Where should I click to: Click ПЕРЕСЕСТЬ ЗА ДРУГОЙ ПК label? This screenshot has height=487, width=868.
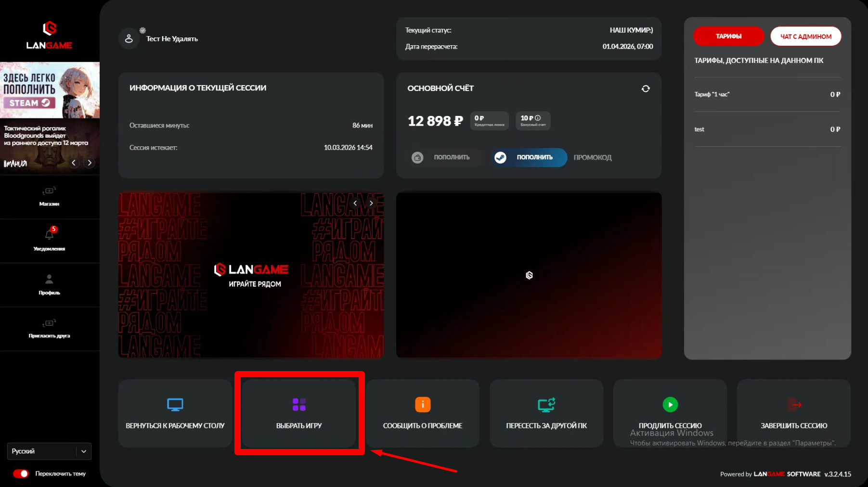point(546,425)
